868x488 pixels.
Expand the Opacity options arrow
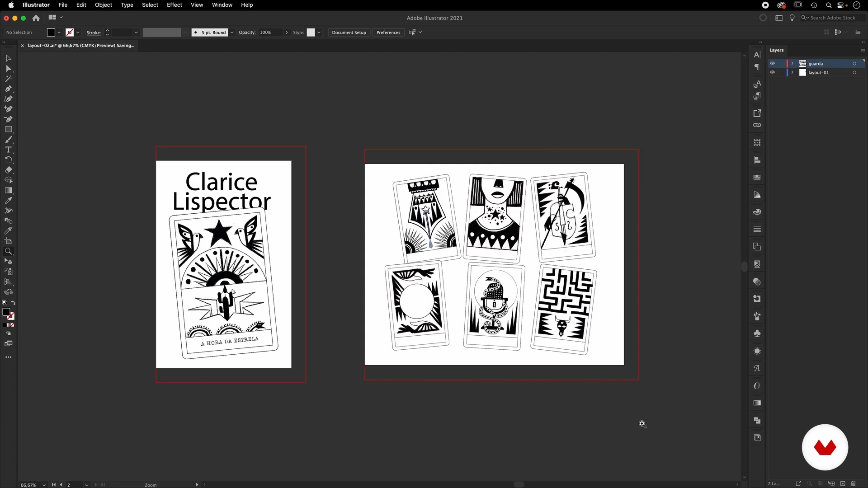tap(287, 33)
